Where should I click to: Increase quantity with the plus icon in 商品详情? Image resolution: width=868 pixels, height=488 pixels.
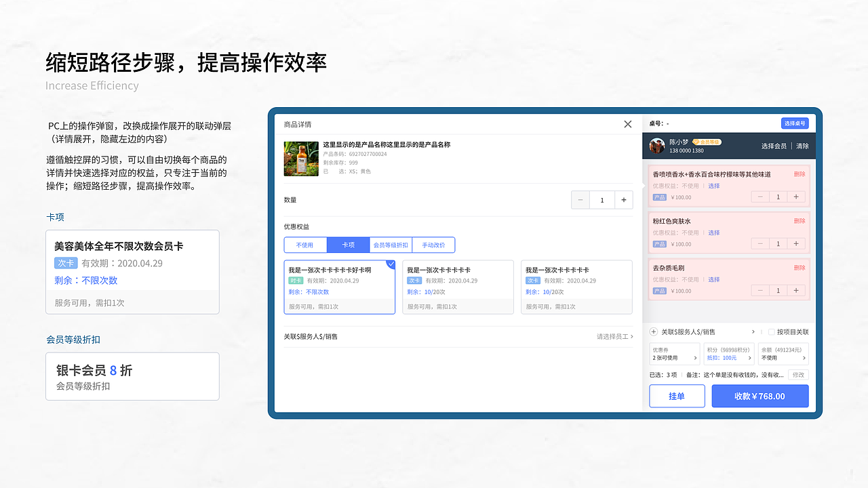[623, 199]
